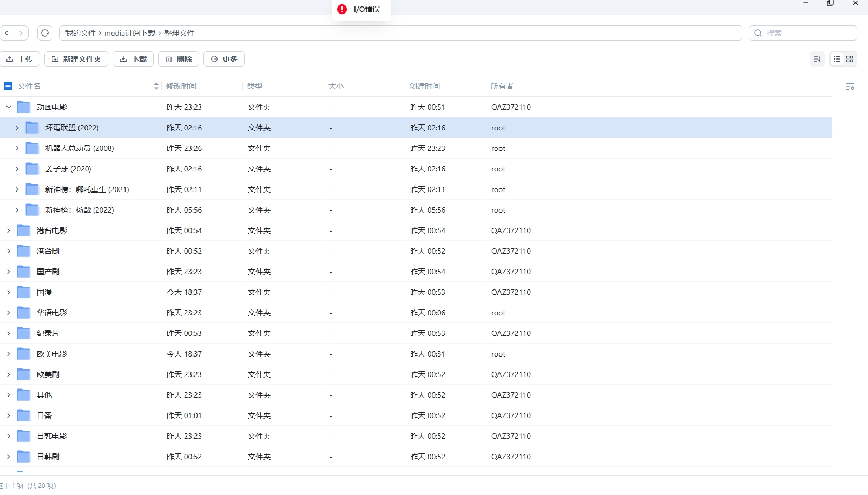Select the 动画电影 folder icon
868x495 pixels.
[x=24, y=107]
